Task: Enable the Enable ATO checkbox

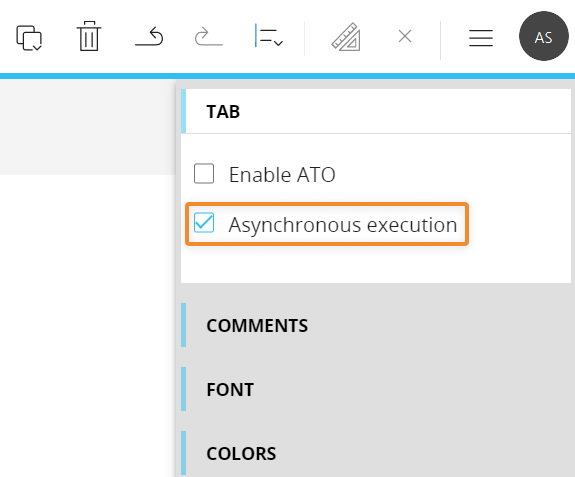Action: [x=204, y=173]
